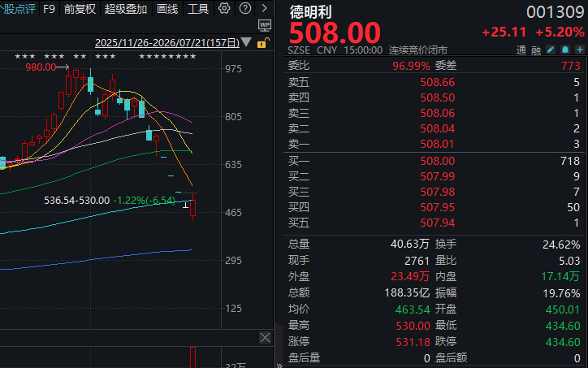Select 买四 price 507.95

click(437, 207)
